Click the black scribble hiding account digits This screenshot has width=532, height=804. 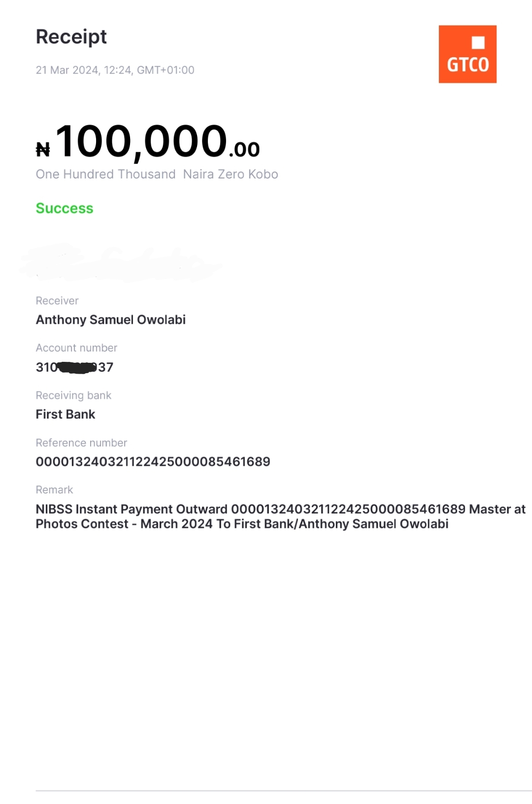[77, 368]
